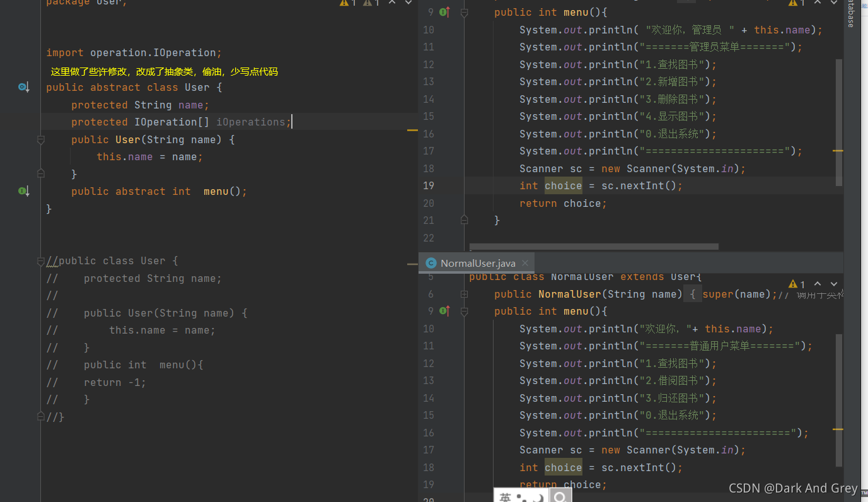This screenshot has height=502, width=868.
Task: Expand the folded NormalUser constructor plus marker
Action: coord(465,294)
